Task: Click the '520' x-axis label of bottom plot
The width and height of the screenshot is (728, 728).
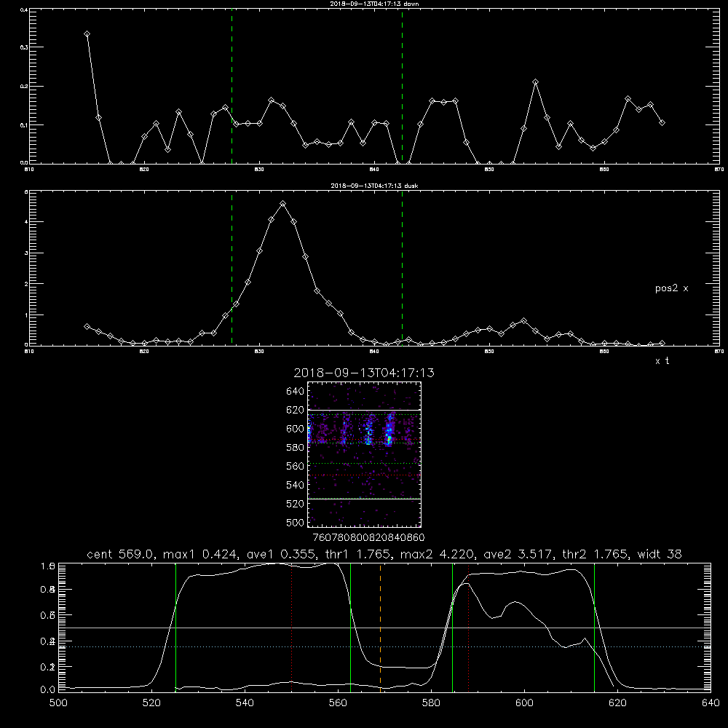Action: click(x=151, y=703)
